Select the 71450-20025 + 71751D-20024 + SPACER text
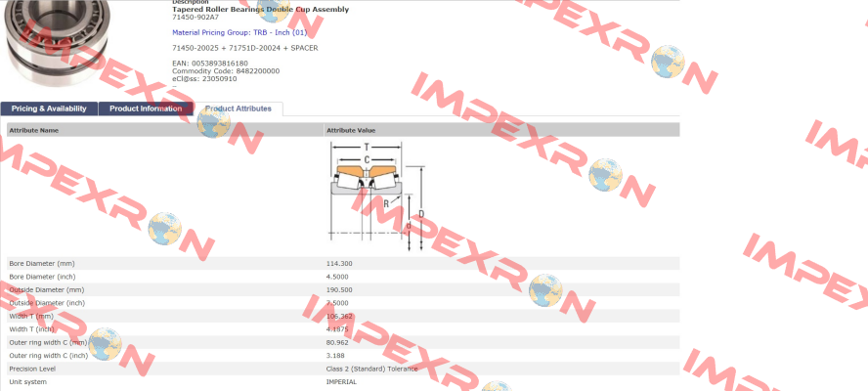 (x=245, y=48)
